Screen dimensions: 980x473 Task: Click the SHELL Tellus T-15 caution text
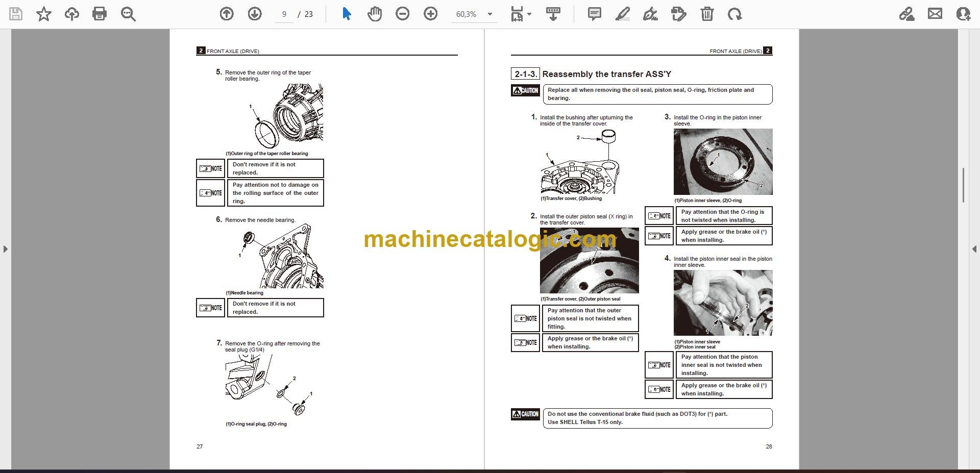coord(585,422)
